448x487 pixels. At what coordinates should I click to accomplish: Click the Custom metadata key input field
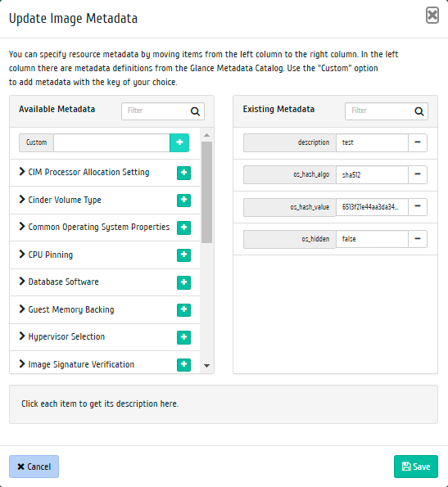[111, 143]
